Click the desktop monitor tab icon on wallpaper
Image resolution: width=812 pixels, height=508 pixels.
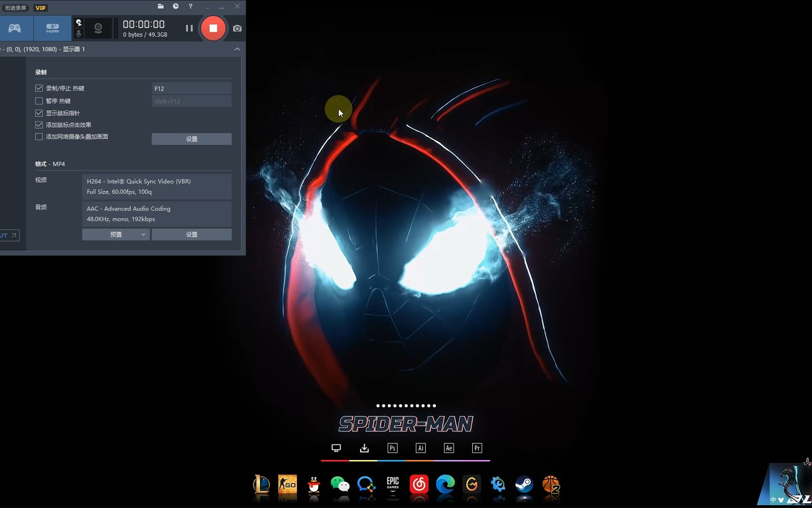pos(336,448)
